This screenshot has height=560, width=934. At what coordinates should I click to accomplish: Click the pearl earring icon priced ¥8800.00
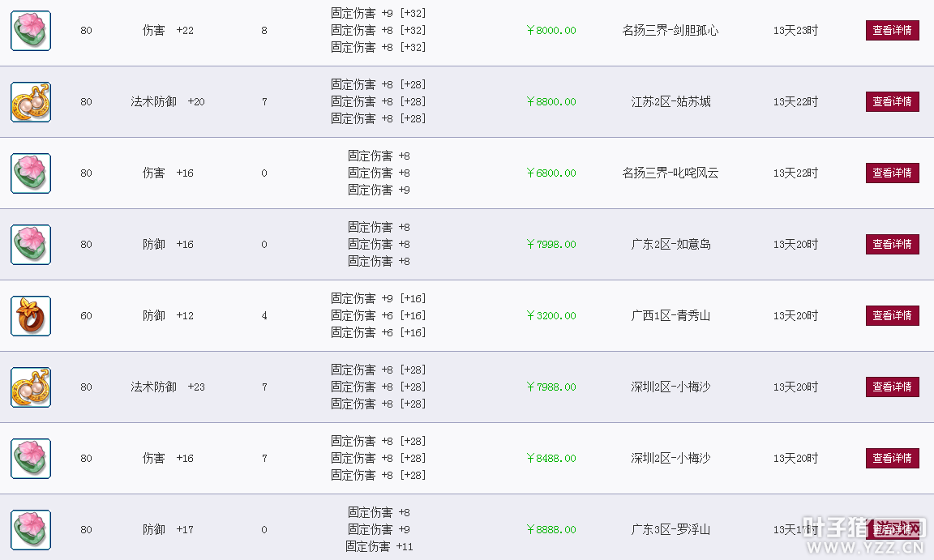(x=31, y=102)
